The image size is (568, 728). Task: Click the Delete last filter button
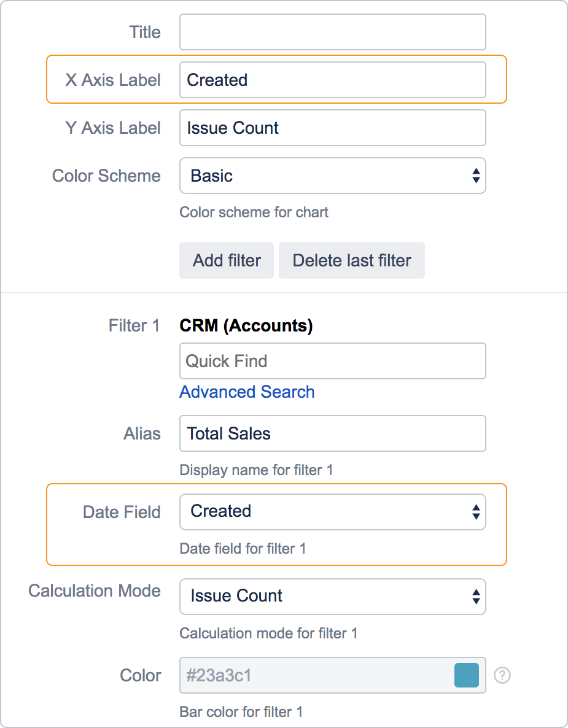[x=351, y=260]
